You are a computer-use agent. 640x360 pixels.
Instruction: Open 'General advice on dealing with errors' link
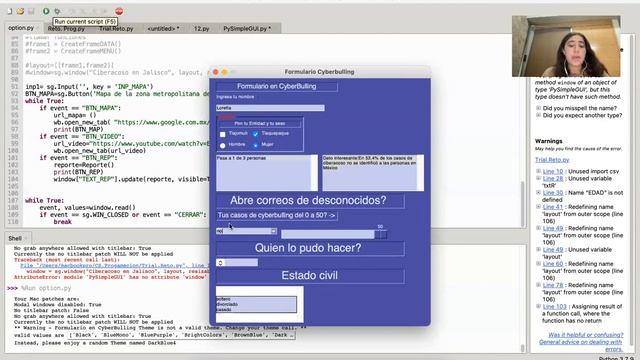coord(581,346)
